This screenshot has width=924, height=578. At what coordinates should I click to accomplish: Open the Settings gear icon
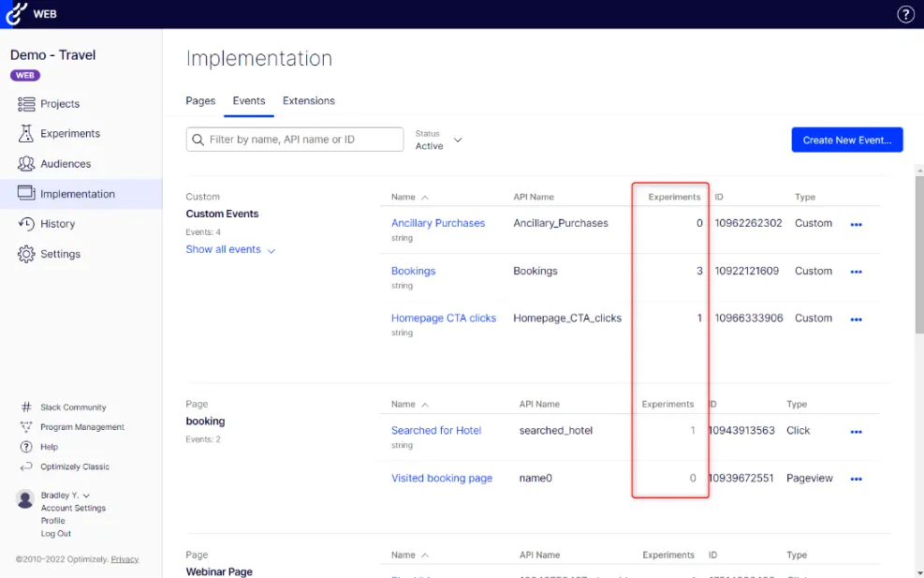click(26, 254)
